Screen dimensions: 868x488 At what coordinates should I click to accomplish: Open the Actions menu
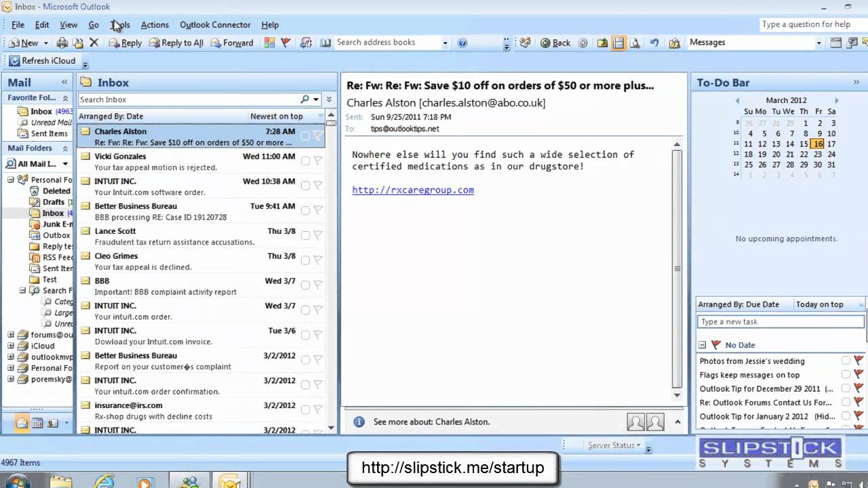click(155, 24)
